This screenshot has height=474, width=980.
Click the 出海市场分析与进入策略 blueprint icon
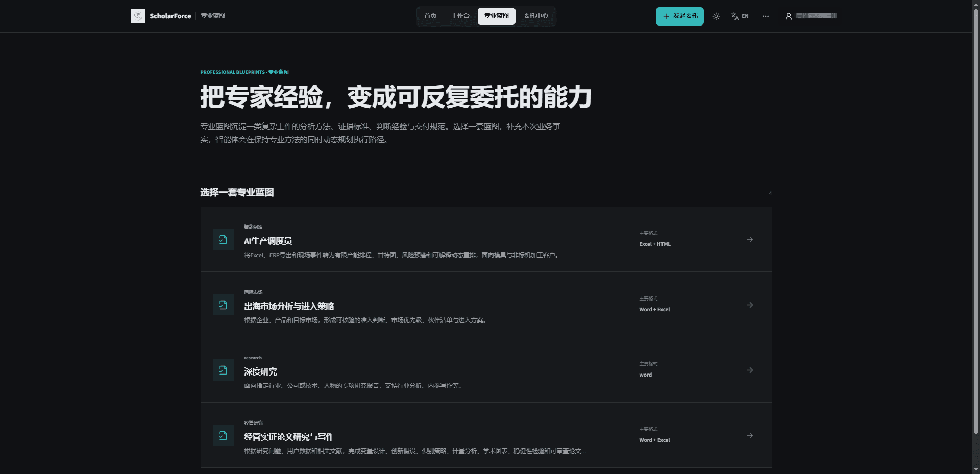[224, 305]
